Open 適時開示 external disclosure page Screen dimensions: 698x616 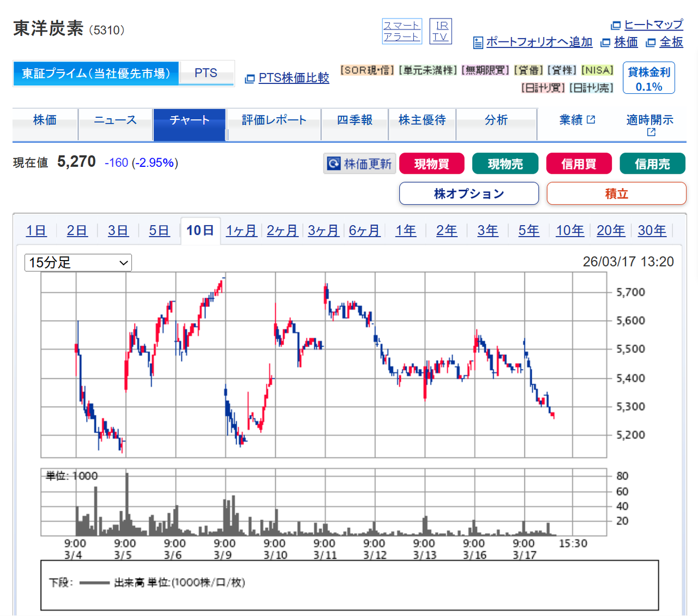(649, 125)
